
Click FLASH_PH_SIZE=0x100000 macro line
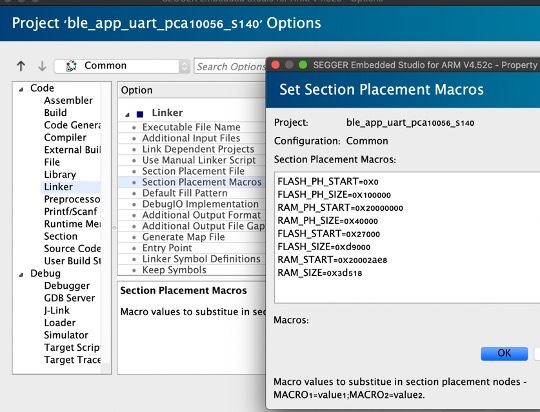tap(334, 195)
